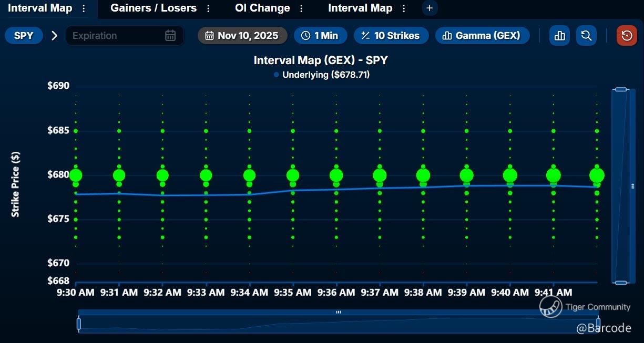Click the vertical range slider middle grip
The width and height of the screenshot is (644, 343).
632,186
